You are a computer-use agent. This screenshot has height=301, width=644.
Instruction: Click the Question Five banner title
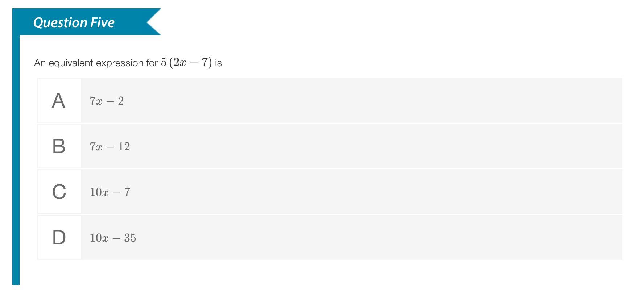click(74, 22)
